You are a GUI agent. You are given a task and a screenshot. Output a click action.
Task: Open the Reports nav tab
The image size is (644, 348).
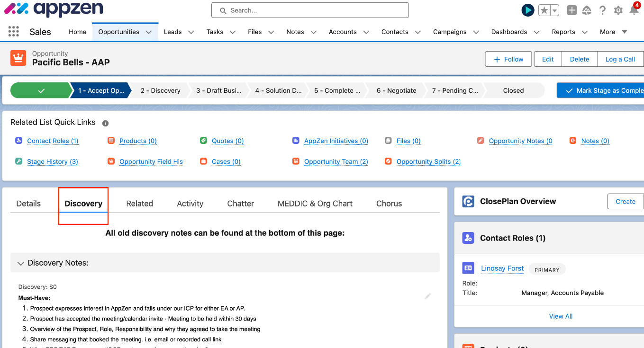[563, 32]
